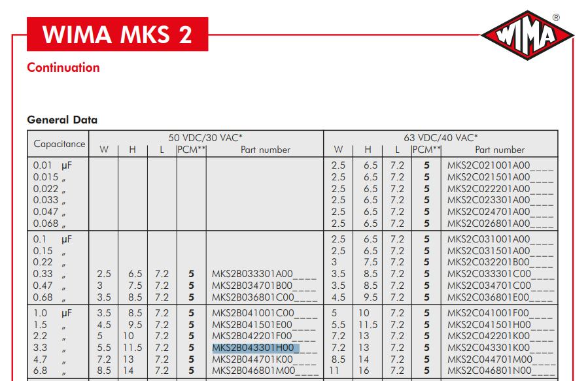Click the PCM** header under 50 VDC
This screenshot has width=588, height=381.
tap(192, 150)
